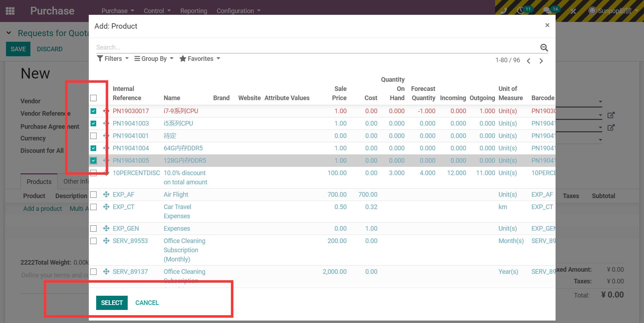Image resolution: width=644 pixels, height=323 pixels.
Task: Click the drag handle of EXP_GEN row
Action: tap(106, 228)
